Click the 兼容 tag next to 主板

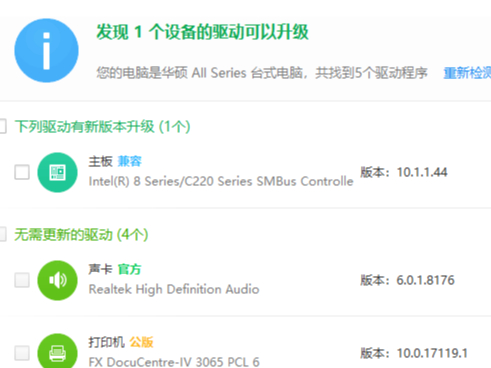(x=130, y=161)
